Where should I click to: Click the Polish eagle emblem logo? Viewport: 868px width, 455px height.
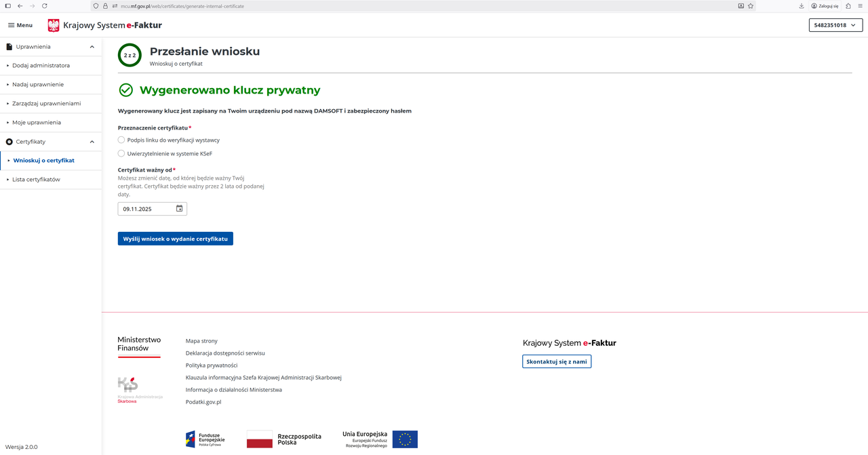[54, 25]
